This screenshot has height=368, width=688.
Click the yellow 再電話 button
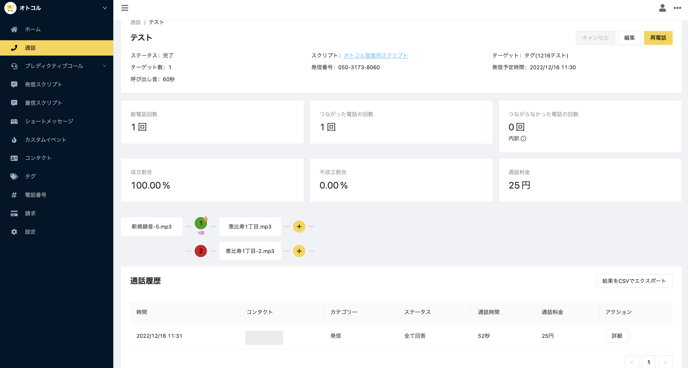658,38
